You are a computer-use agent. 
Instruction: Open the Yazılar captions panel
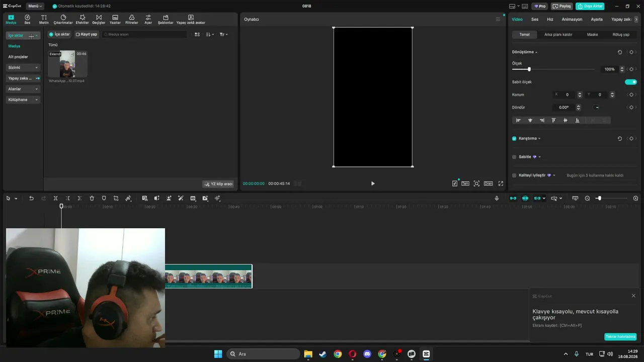[x=115, y=20]
